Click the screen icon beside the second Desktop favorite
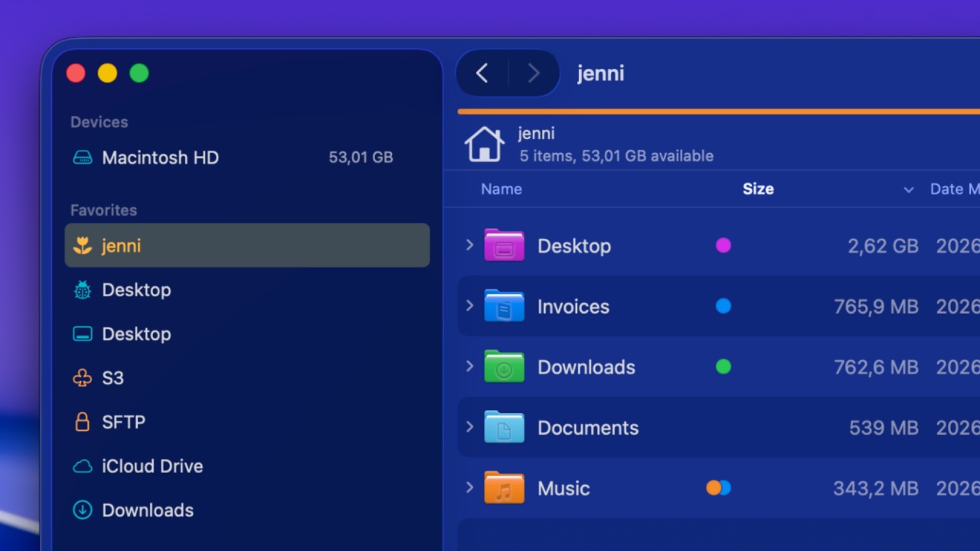Image resolution: width=980 pixels, height=551 pixels. [82, 334]
